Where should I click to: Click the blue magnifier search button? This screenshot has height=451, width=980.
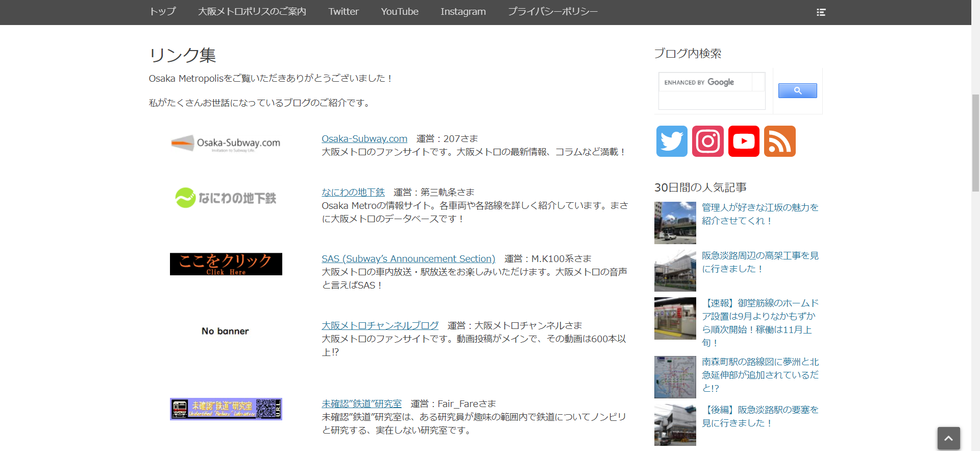[x=797, y=91]
